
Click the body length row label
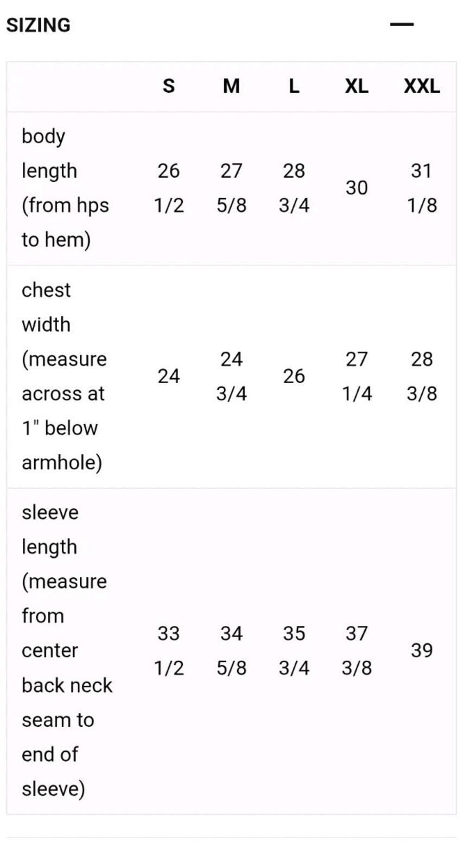[65, 188]
